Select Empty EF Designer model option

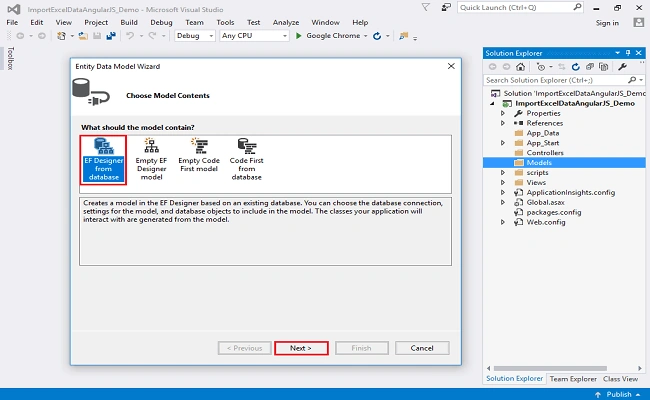click(151, 160)
